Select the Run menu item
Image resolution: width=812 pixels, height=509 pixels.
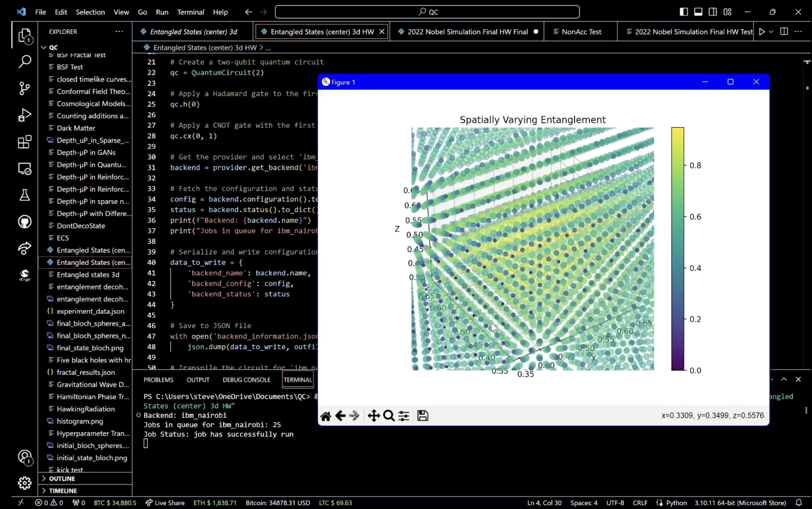pos(162,12)
